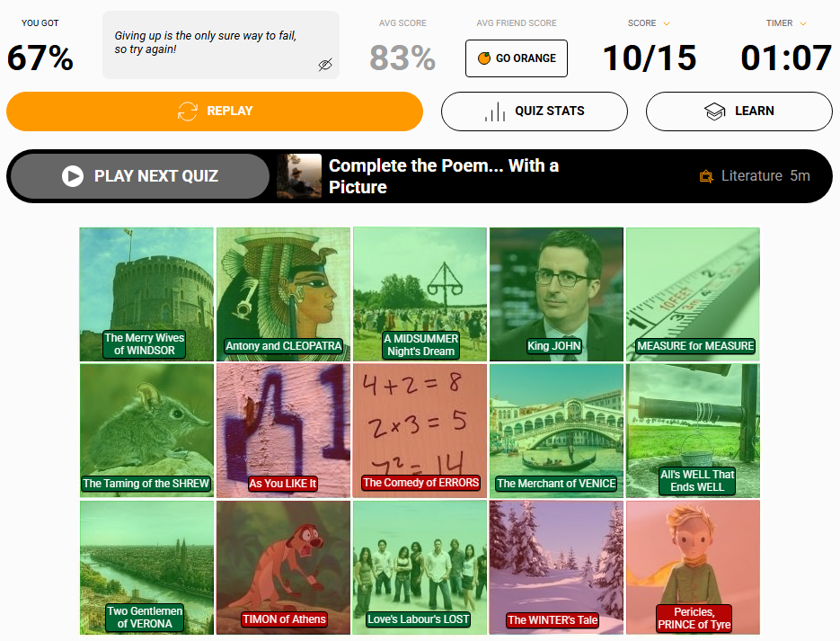Select the King JOHN image tile
The width and height of the screenshot is (840, 641).
pyautogui.click(x=557, y=294)
